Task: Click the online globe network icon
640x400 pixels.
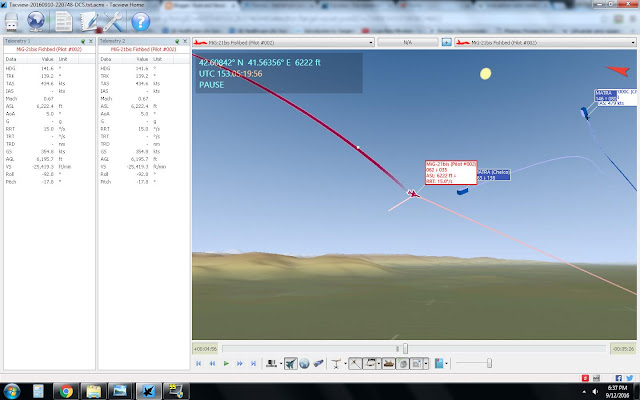Action: pyautogui.click(x=36, y=21)
